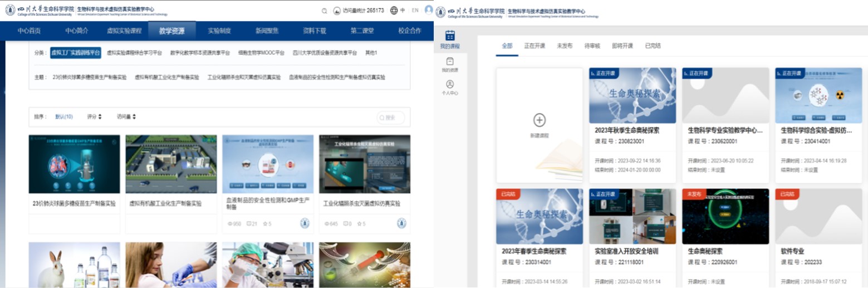This screenshot has height=288, width=868.
Task: Open 我的资源 icon in sidebar
Action: click(x=450, y=61)
